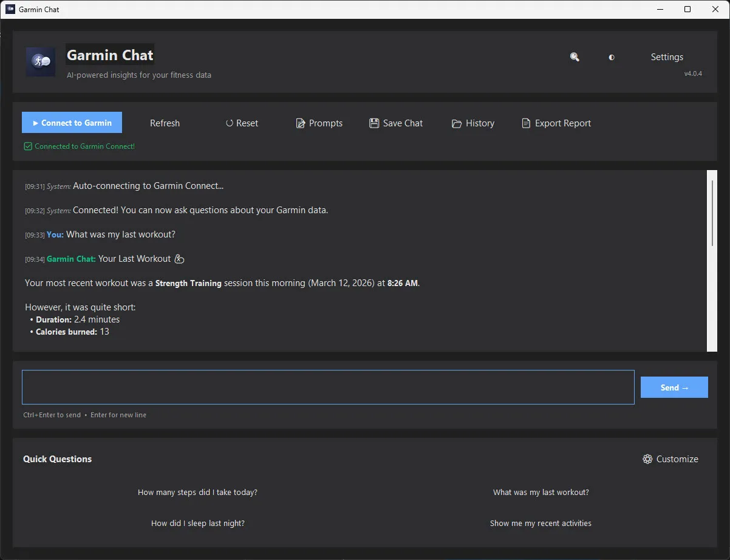The image size is (730, 560).
Task: Refresh the Garmin data
Action: [x=165, y=123]
